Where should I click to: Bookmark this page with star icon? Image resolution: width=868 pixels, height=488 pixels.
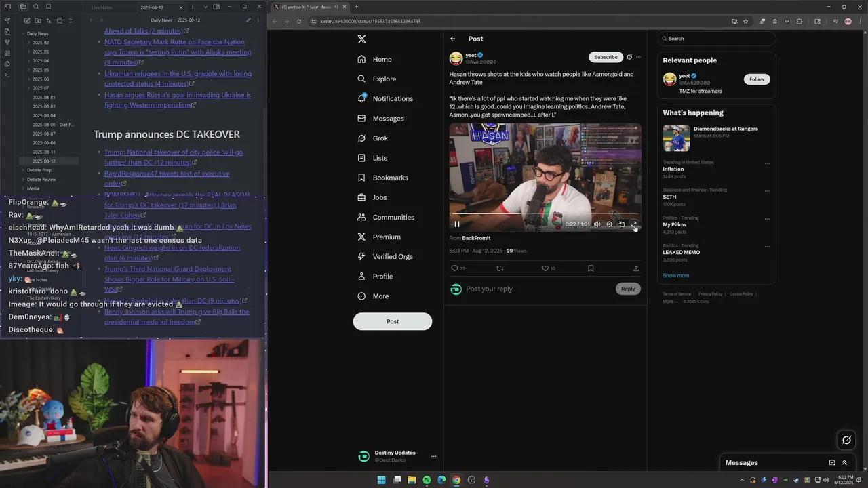[x=746, y=21]
